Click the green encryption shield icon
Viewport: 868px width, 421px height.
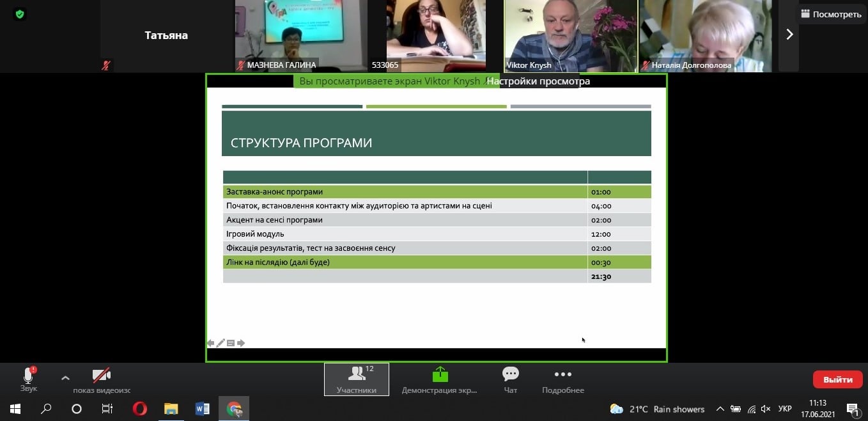point(20,13)
